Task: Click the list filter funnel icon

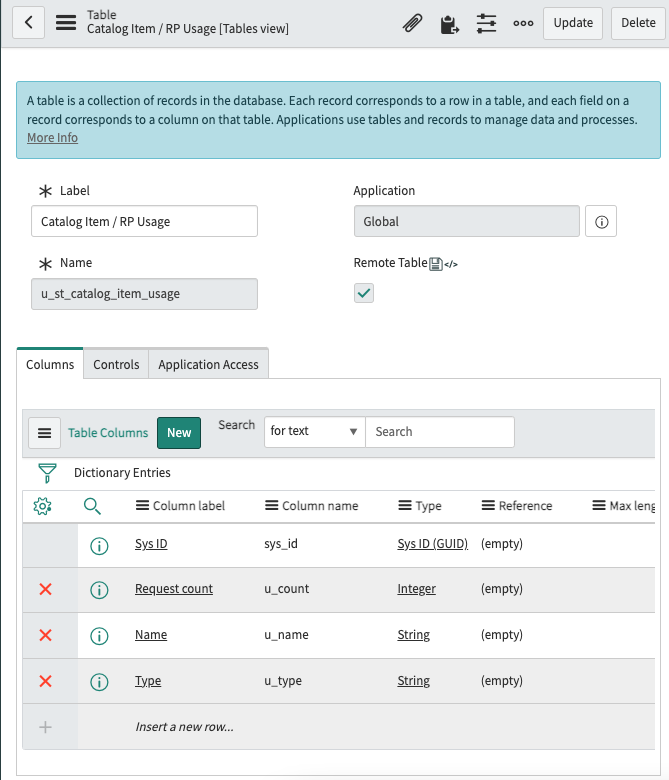Action: click(x=46, y=473)
